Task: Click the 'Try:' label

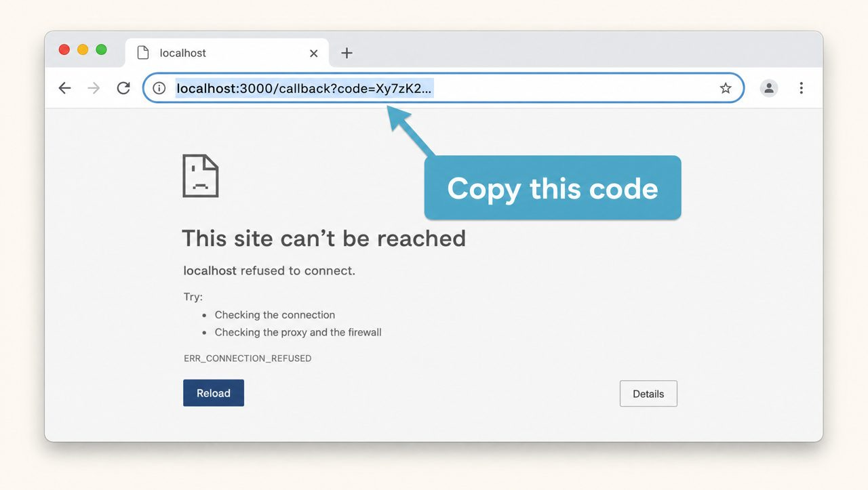Action: click(x=193, y=297)
